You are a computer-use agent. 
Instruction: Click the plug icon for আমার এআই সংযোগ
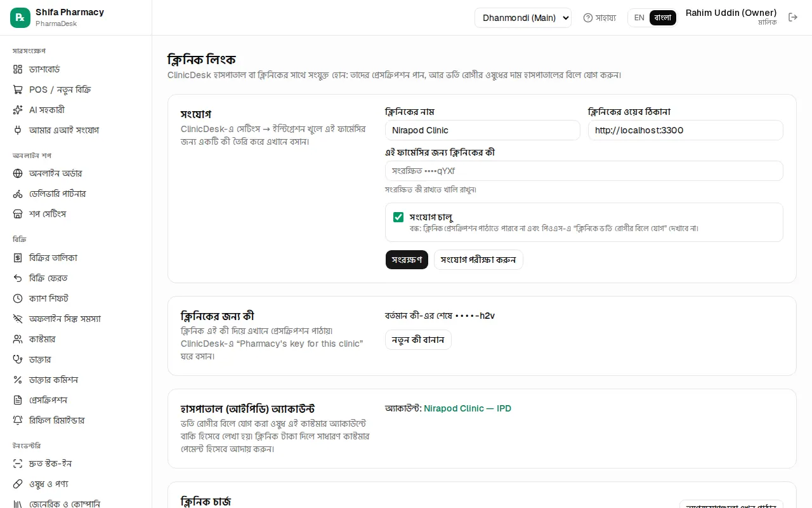coord(18,130)
